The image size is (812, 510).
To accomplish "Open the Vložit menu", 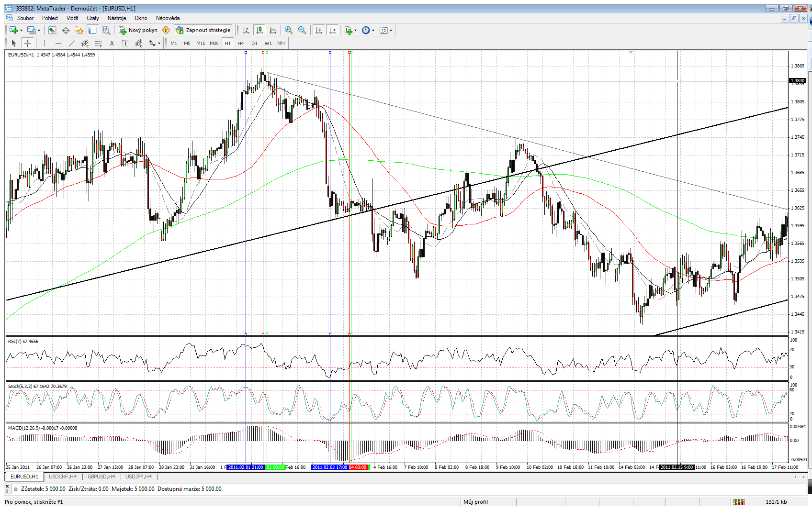I will (x=72, y=18).
